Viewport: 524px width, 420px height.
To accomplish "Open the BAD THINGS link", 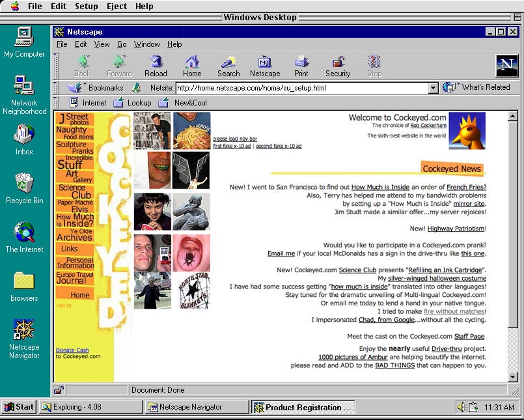I will (394, 365).
